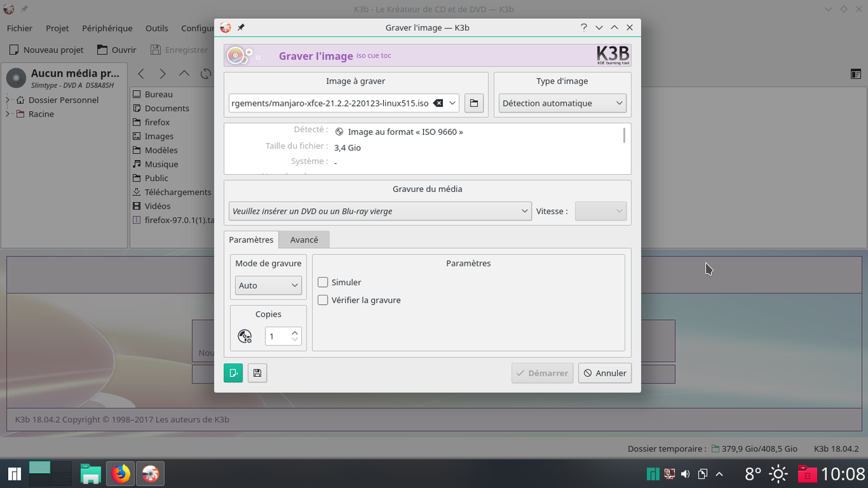Click the Nouveau projet toolbar button
The height and width of the screenshot is (488, 868).
[x=47, y=49]
